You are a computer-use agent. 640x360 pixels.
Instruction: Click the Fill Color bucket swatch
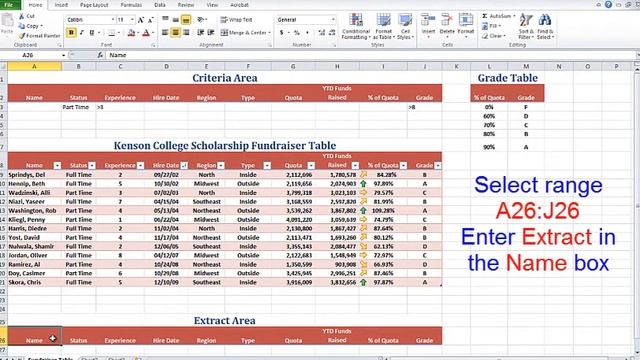(131, 33)
